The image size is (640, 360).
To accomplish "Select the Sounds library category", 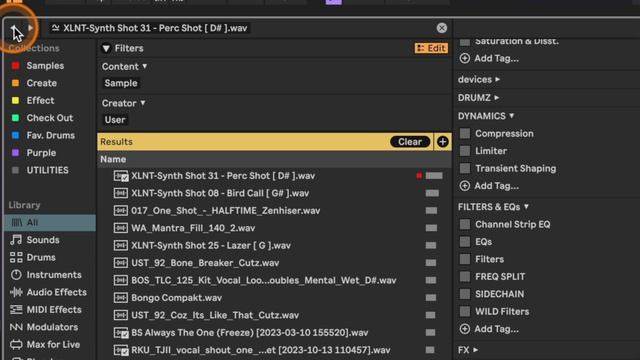I will point(35,240).
